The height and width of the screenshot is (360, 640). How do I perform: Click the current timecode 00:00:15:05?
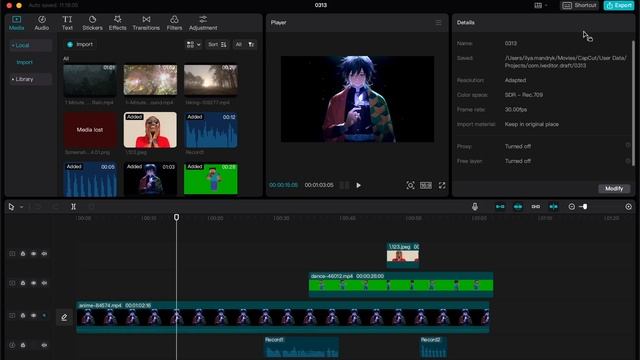(x=283, y=185)
